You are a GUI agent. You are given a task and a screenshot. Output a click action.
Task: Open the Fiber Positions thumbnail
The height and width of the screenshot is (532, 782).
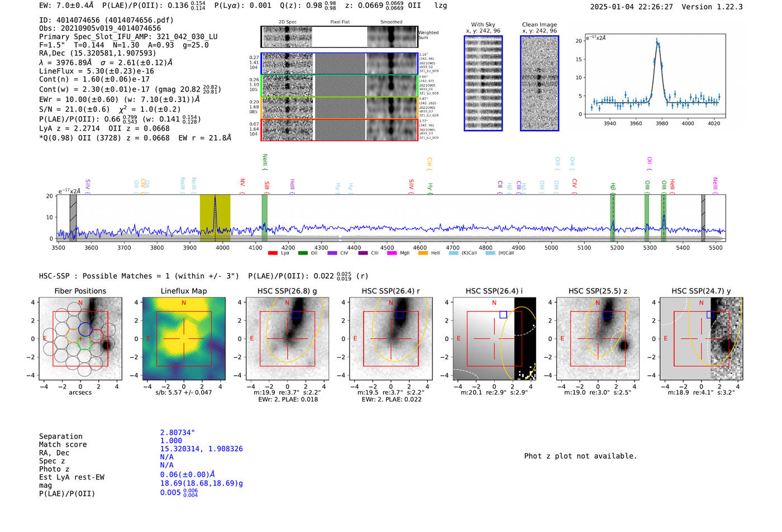click(x=80, y=338)
